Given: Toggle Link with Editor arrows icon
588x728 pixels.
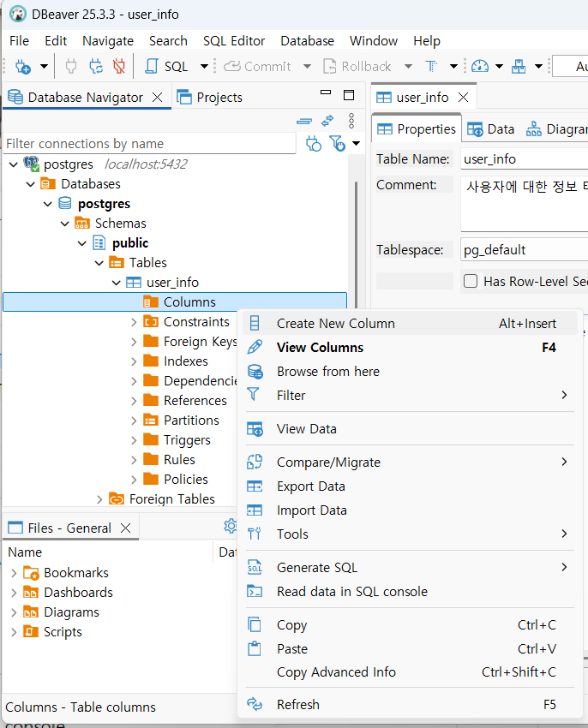Looking at the screenshot, I should (327, 121).
